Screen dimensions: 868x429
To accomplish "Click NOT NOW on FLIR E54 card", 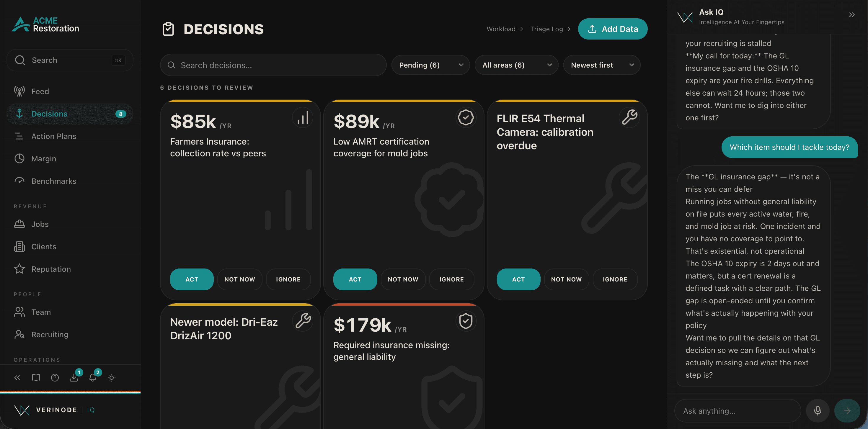I will point(567,279).
